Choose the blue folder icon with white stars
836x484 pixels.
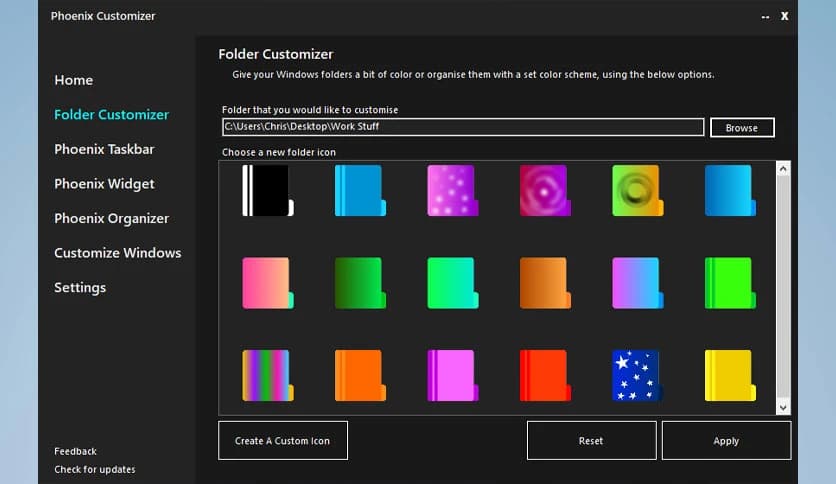[638, 375]
